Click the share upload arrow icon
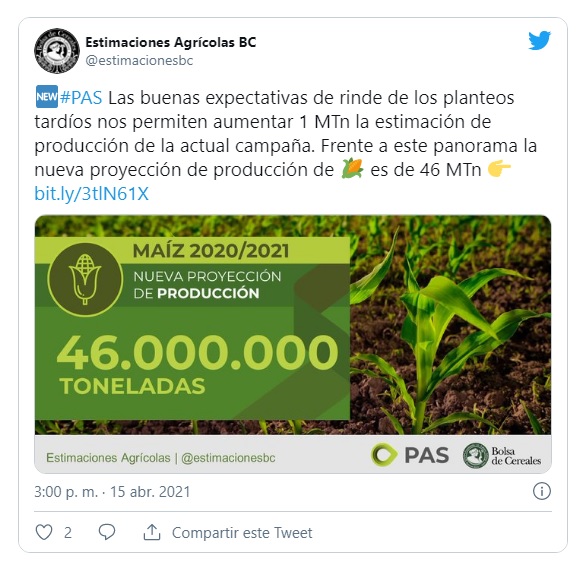 coord(152,532)
